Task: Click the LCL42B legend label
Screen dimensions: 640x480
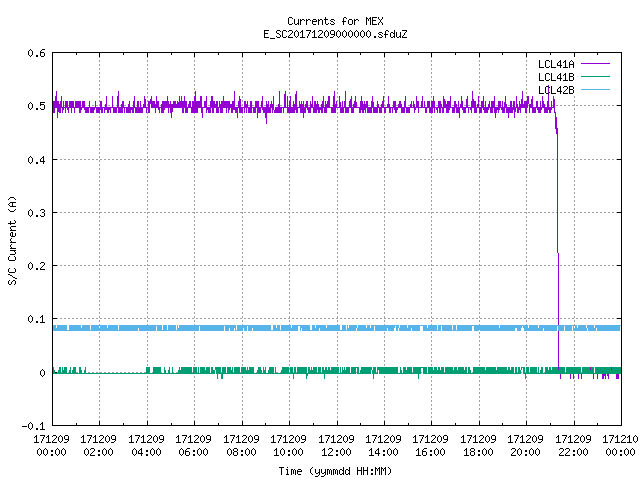Action: pyautogui.click(x=556, y=90)
